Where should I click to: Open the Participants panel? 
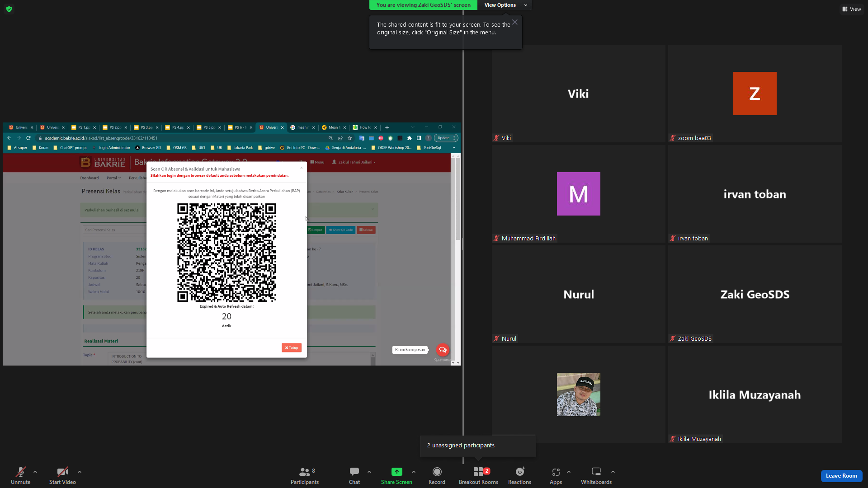click(305, 475)
